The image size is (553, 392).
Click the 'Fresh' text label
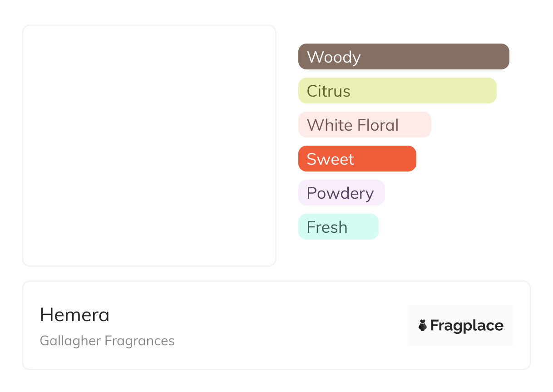pyautogui.click(x=327, y=227)
